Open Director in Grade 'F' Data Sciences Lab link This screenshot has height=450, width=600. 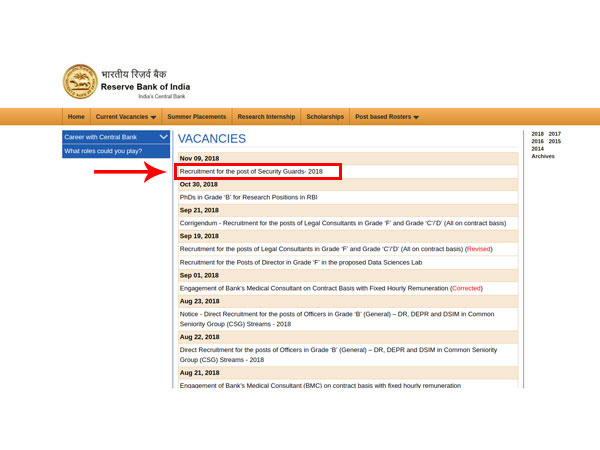click(301, 262)
